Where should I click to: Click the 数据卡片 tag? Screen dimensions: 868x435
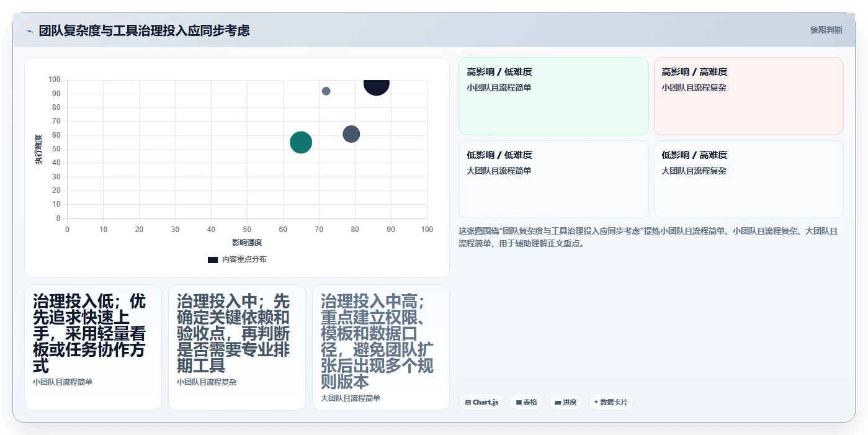tap(611, 402)
